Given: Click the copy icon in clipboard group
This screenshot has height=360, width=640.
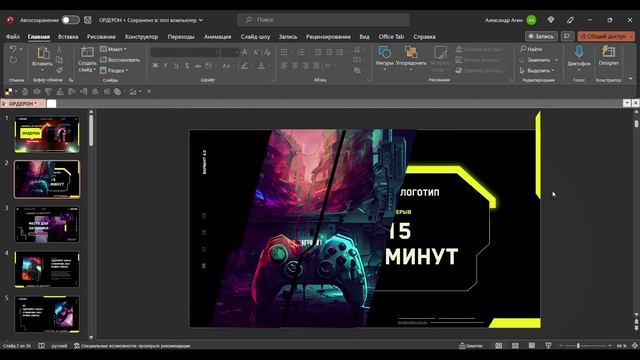Looking at the screenshot, I should 60,60.
